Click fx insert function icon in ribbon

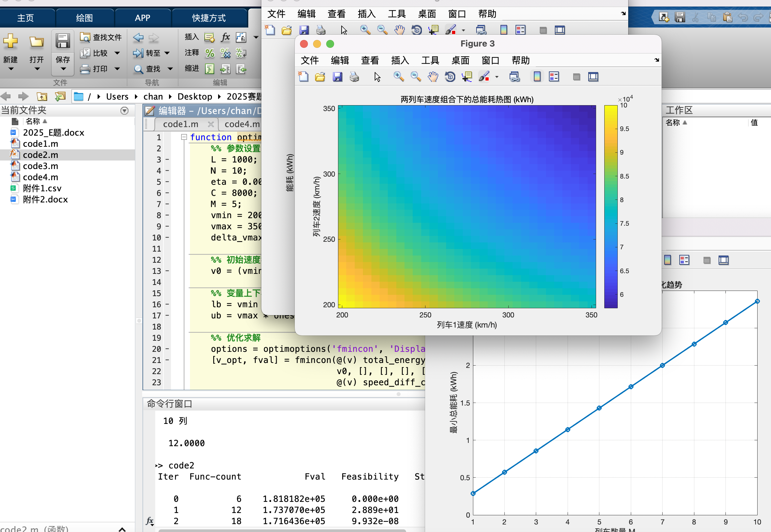coord(226,37)
